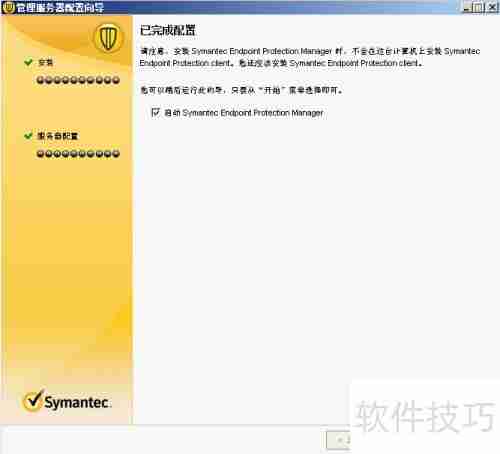The image size is (500, 454).
Task: Click the 管理服务器配置向导 title bar text
Action: pyautogui.click(x=60, y=8)
